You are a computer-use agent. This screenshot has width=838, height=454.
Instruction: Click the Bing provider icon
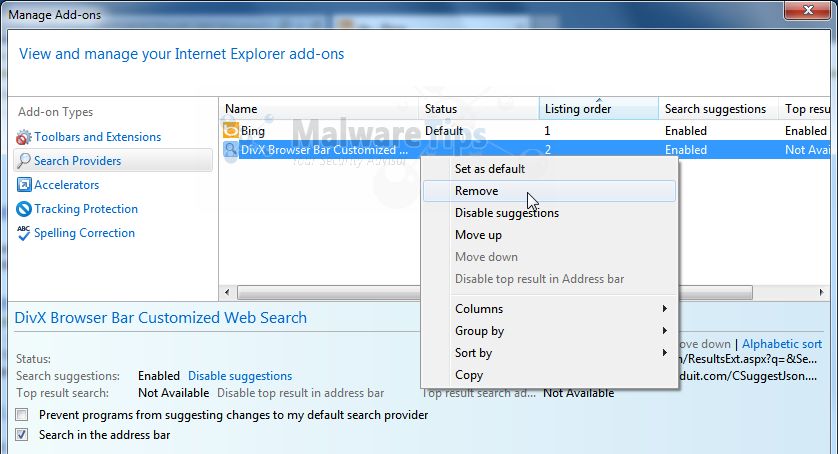(230, 130)
